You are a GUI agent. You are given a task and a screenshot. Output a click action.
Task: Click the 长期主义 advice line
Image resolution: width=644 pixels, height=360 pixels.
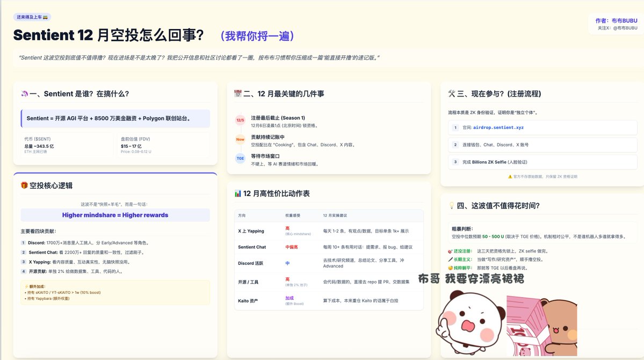pos(496,260)
